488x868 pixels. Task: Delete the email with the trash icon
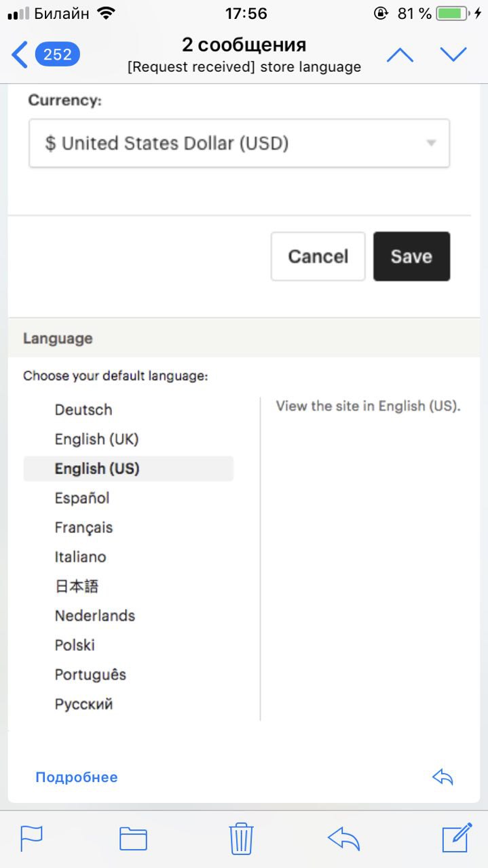coord(241,838)
